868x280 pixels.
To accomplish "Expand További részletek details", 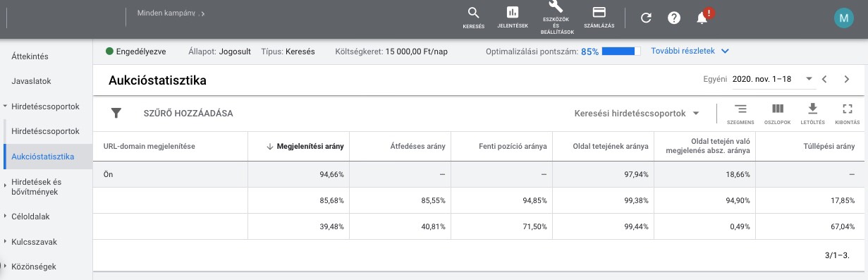I will coord(690,51).
